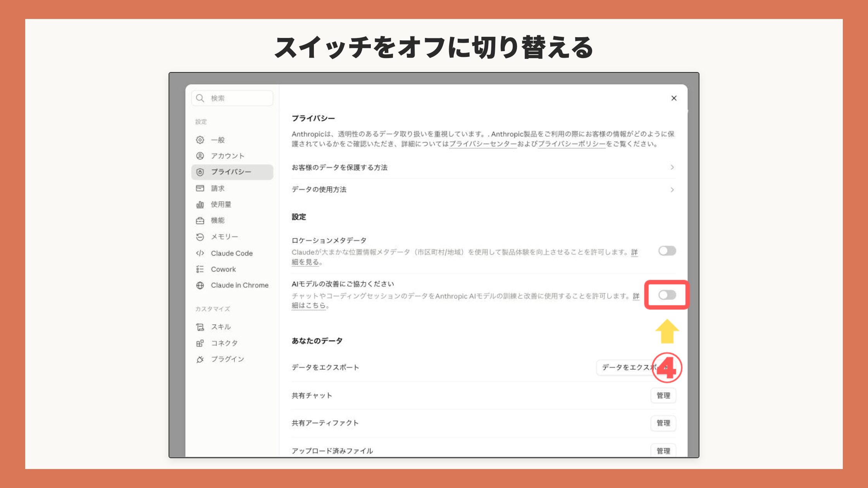The width and height of the screenshot is (868, 488).
Task: Click the Claude in Chrome globe icon
Action: click(x=200, y=285)
